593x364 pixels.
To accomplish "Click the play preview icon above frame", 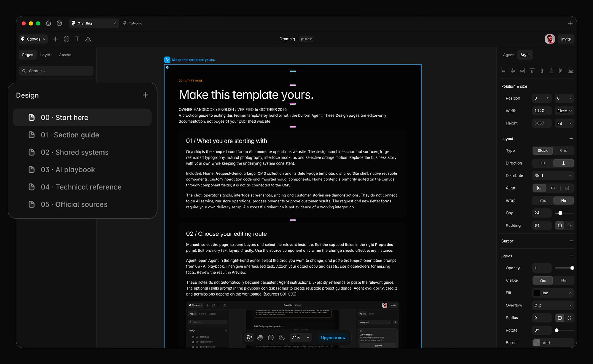I will tap(167, 60).
